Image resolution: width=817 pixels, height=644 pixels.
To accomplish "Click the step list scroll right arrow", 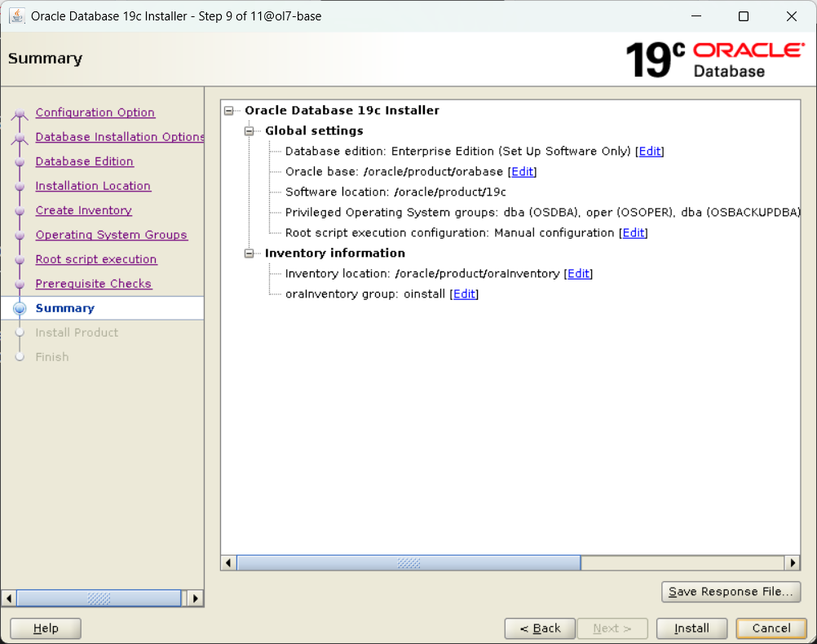I will tap(196, 598).
